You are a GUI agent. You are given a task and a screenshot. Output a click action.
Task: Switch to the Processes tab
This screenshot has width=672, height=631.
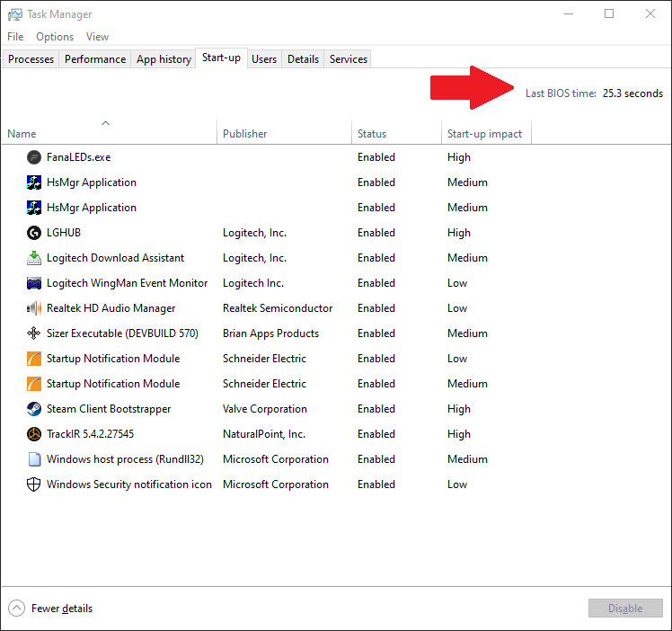pos(31,59)
